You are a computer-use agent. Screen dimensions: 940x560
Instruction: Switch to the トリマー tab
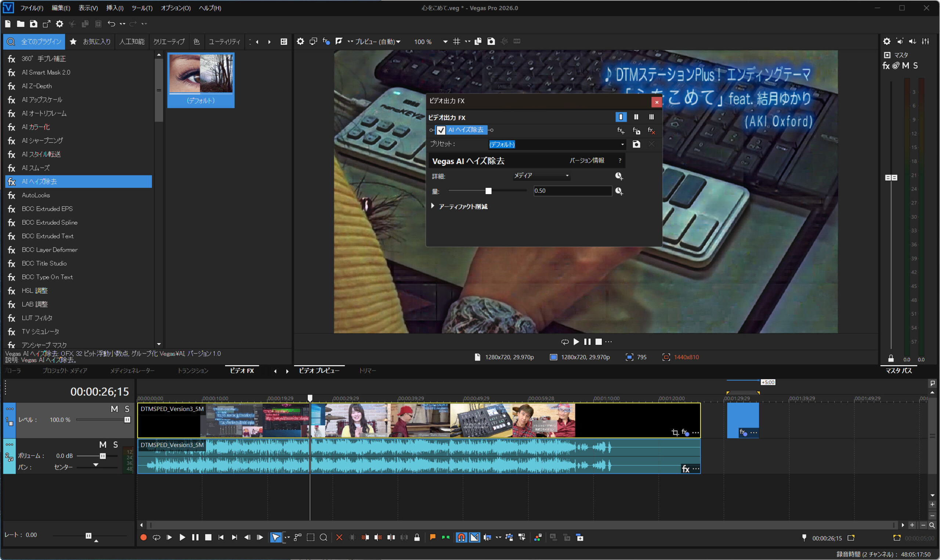(x=367, y=371)
